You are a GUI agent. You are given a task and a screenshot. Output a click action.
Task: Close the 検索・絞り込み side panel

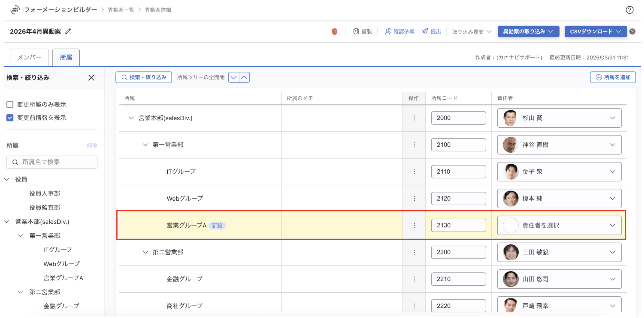[91, 78]
